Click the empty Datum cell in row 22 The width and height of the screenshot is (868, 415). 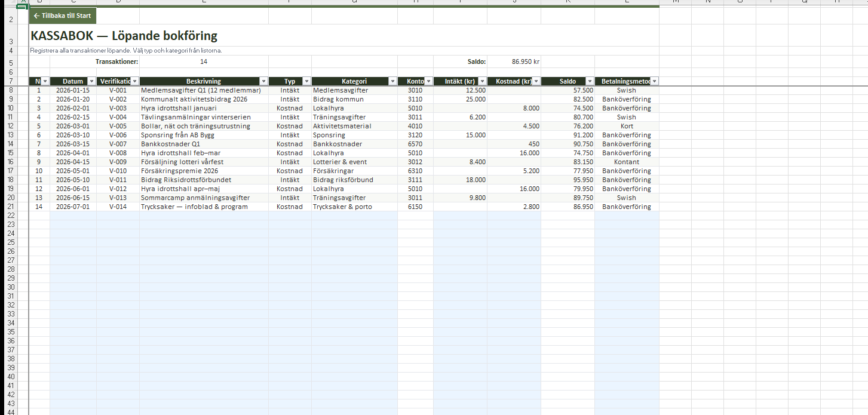[73, 216]
